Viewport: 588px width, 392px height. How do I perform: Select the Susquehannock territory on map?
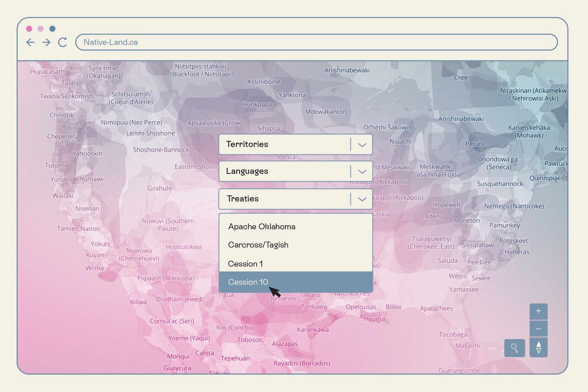500,184
